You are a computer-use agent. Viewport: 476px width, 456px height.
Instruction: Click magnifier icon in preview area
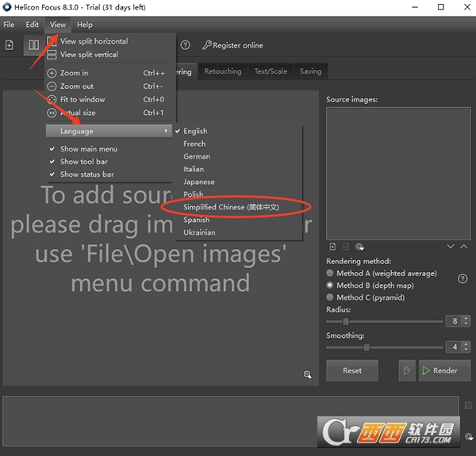click(308, 374)
